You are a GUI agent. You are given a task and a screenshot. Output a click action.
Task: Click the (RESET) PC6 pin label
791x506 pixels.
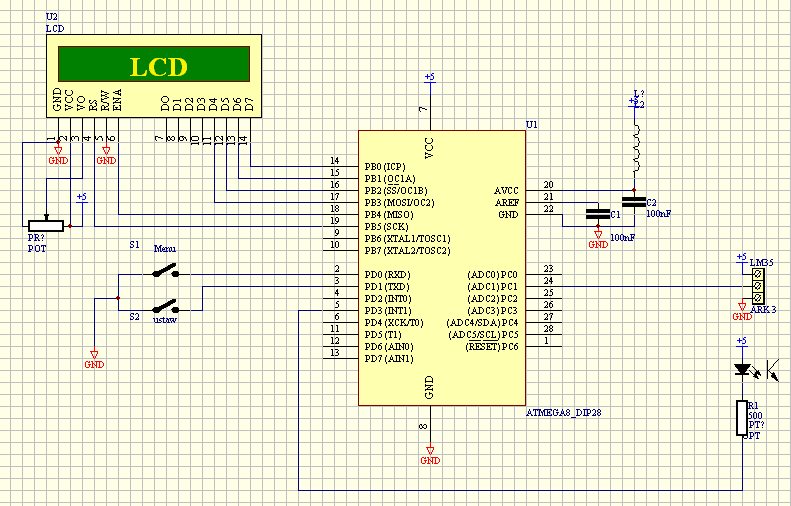(x=492, y=347)
